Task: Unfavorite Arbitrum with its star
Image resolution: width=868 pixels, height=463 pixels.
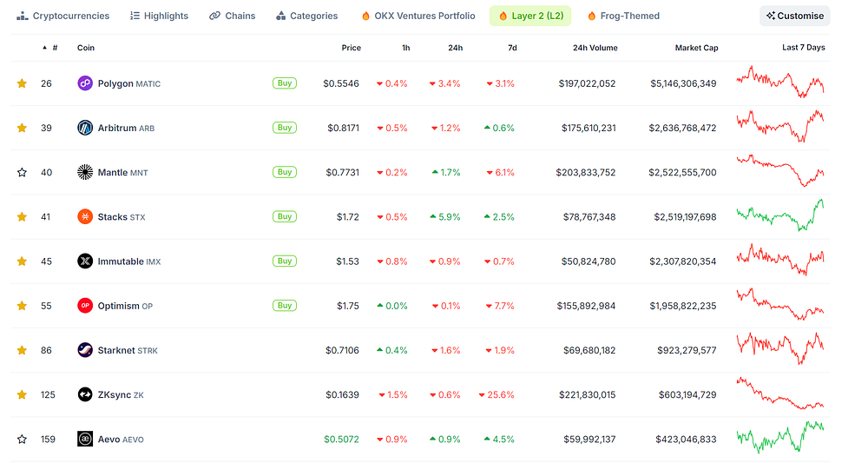Action: [x=23, y=128]
